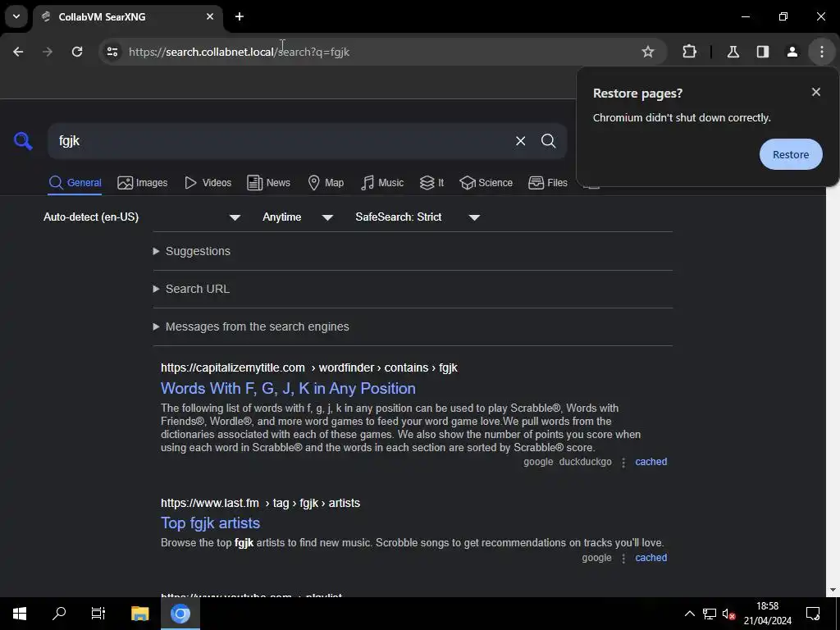Open more options dots for capitalizemytitle result
The image size is (840, 630).
623,463
